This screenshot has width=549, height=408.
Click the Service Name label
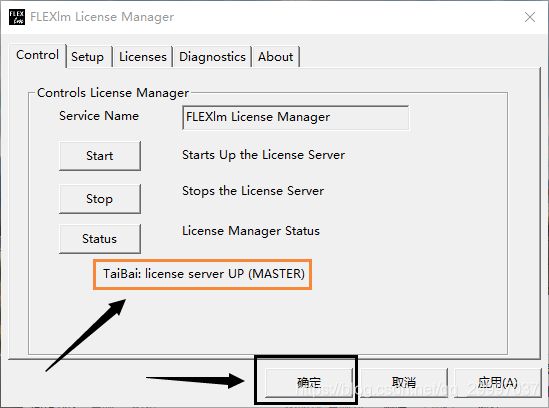(99, 116)
